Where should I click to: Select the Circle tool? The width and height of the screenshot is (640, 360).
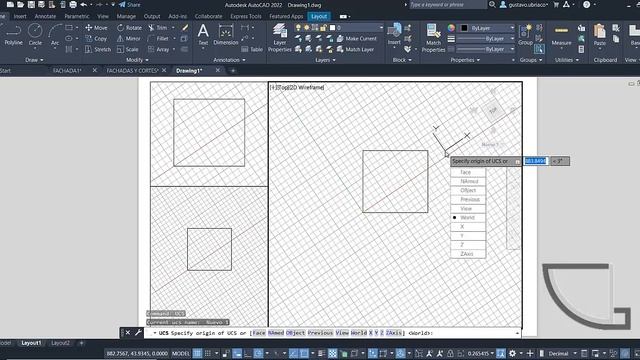click(x=35, y=35)
